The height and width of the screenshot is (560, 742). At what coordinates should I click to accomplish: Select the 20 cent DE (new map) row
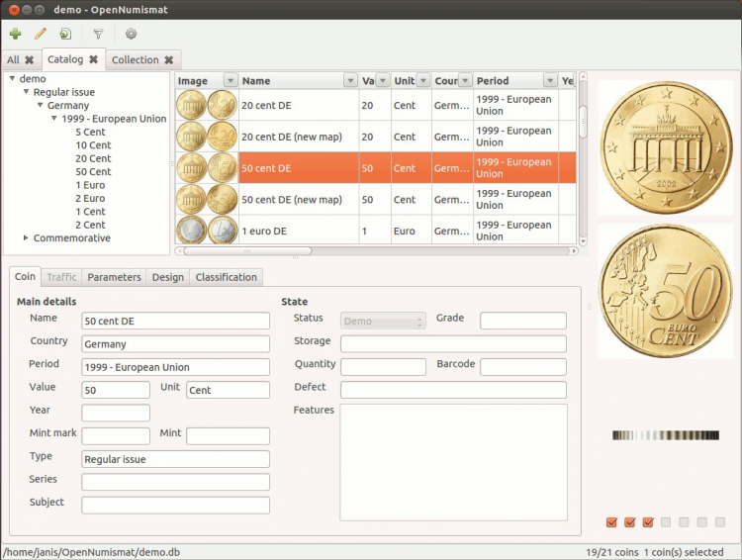click(375, 137)
